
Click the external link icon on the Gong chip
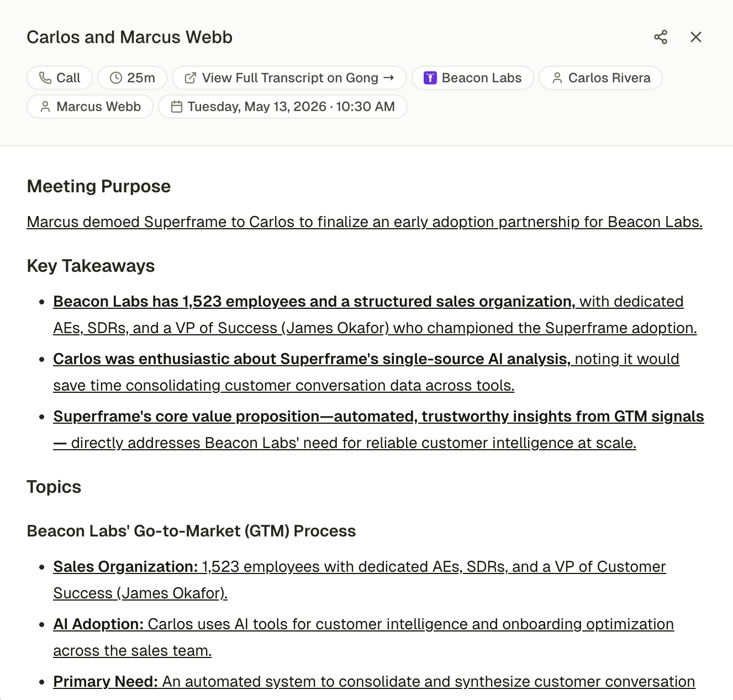190,78
